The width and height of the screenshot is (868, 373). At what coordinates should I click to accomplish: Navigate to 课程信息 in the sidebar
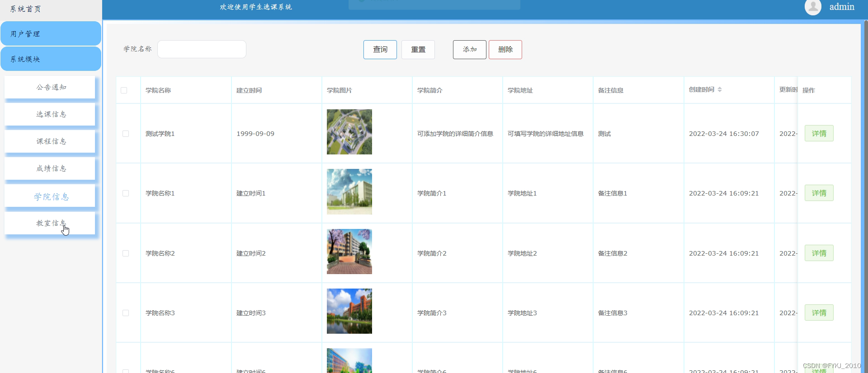point(50,141)
